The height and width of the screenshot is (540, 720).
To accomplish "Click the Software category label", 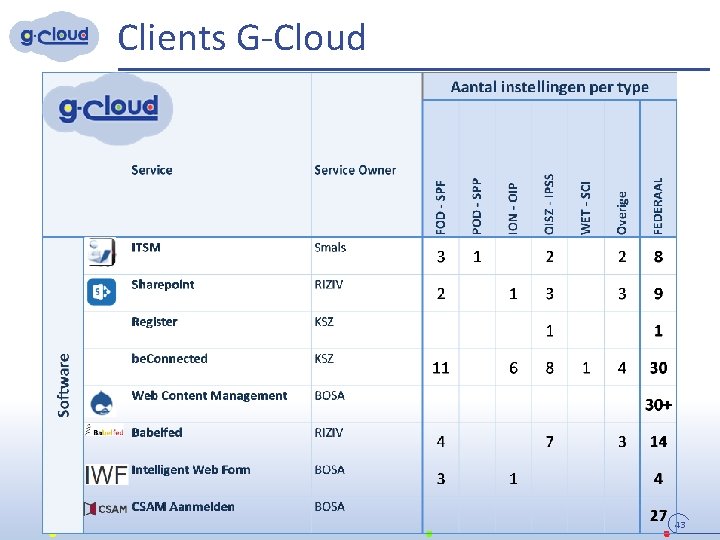I will tap(64, 385).
